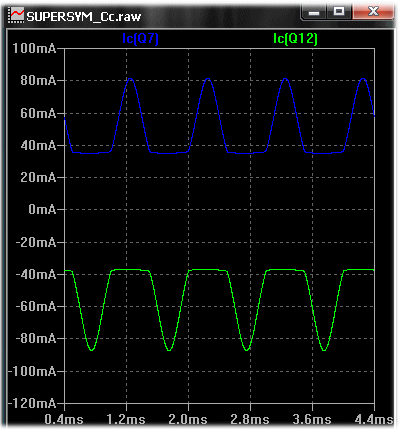Click the -100mA y-axis label

(32, 371)
